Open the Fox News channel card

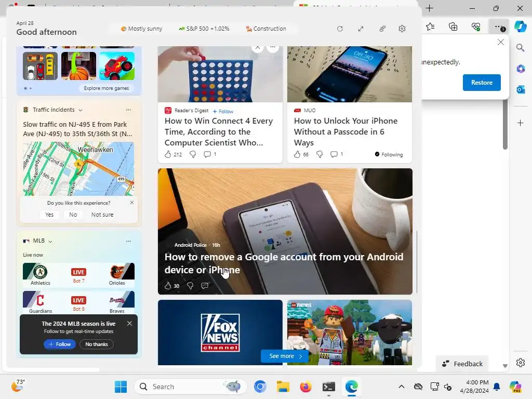[x=220, y=332]
